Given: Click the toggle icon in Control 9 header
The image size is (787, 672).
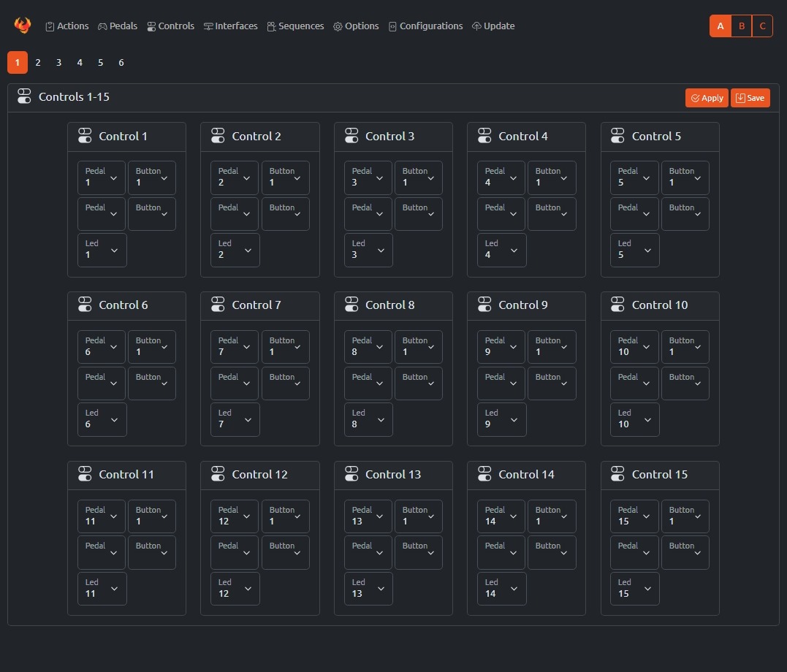Looking at the screenshot, I should click(x=484, y=304).
